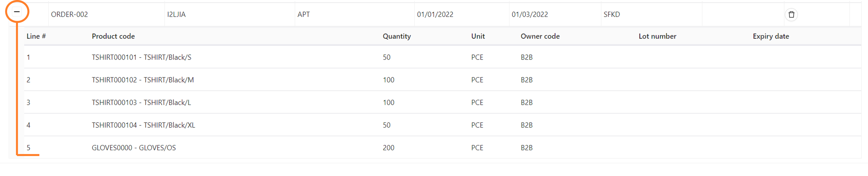Screen dimensions: 868x176
Task: Click the Owner code column header
Action: pyautogui.click(x=540, y=36)
